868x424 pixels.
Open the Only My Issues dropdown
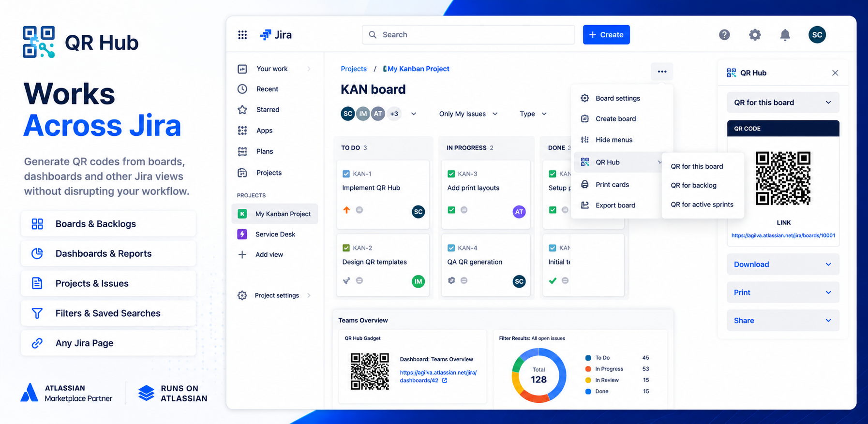(468, 114)
